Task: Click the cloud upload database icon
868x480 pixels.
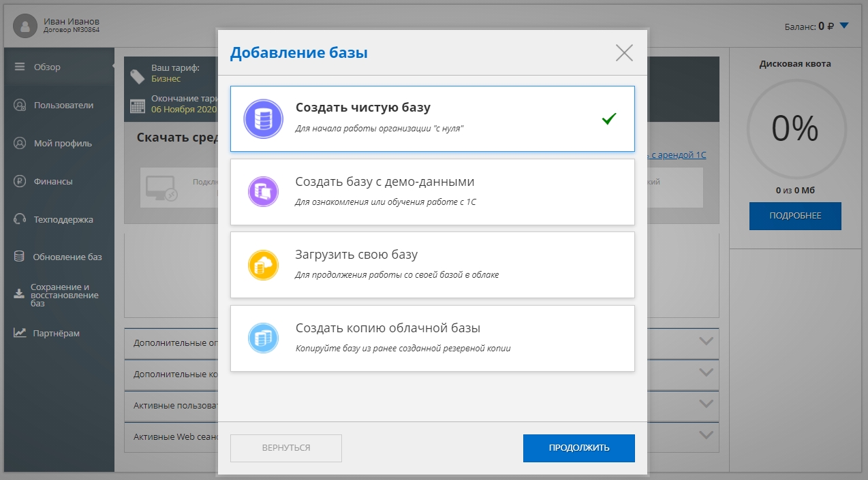Action: tap(263, 265)
